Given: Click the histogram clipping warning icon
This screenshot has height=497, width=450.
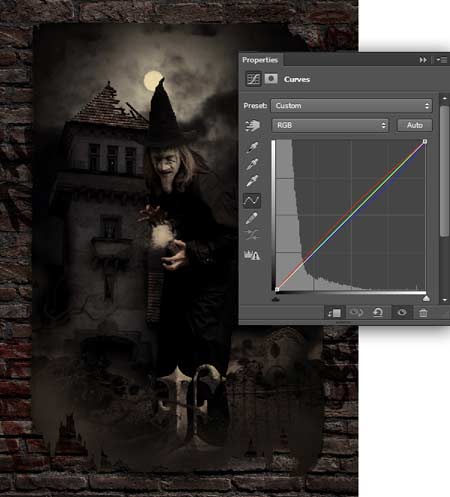Looking at the screenshot, I should [x=252, y=255].
